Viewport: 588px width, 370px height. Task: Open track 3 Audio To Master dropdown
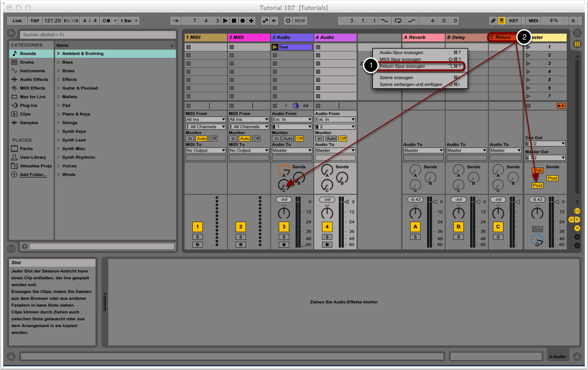[x=291, y=150]
